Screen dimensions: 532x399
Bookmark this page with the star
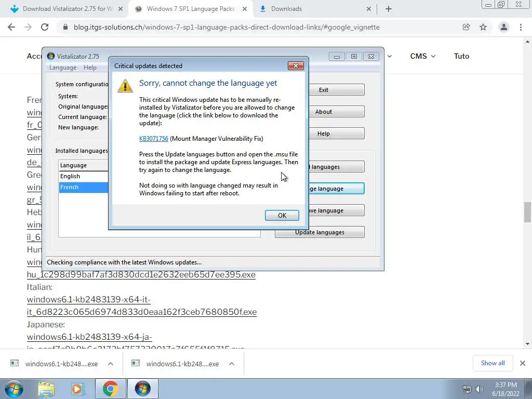click(483, 27)
